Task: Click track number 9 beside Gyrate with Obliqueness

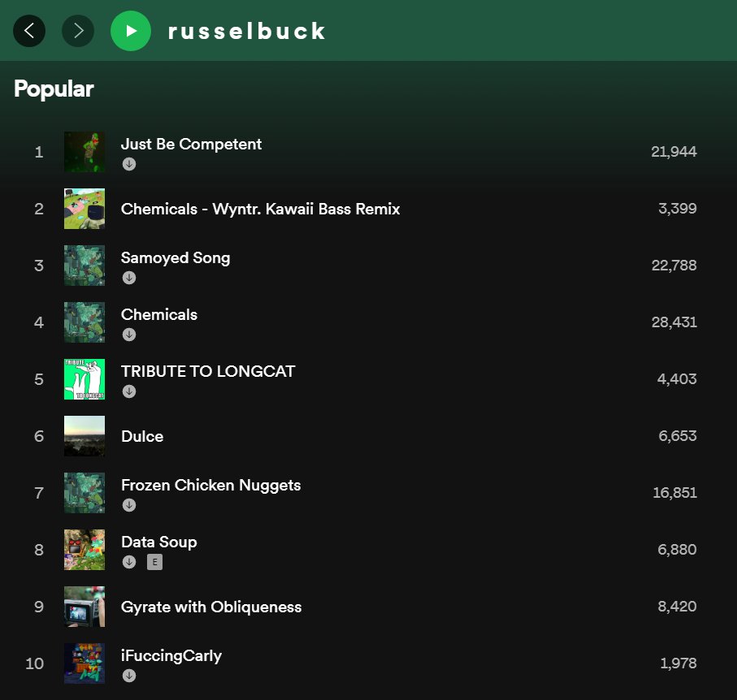Action: [39, 607]
